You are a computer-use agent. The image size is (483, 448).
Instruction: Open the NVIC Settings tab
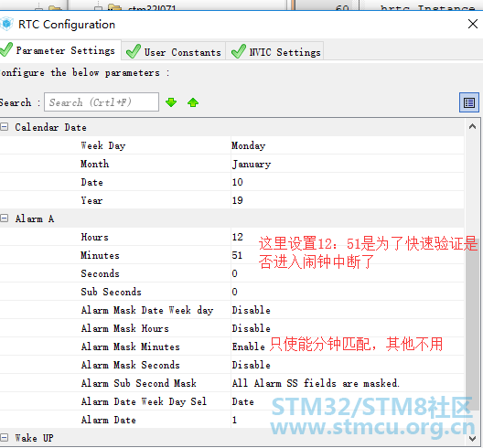pyautogui.click(x=274, y=51)
